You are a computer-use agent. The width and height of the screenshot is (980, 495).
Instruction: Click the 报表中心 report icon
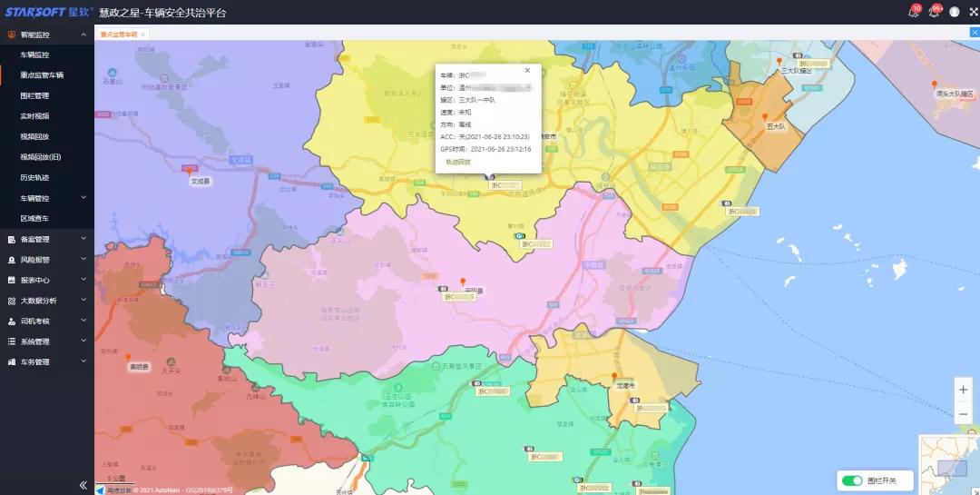pyautogui.click(x=11, y=281)
